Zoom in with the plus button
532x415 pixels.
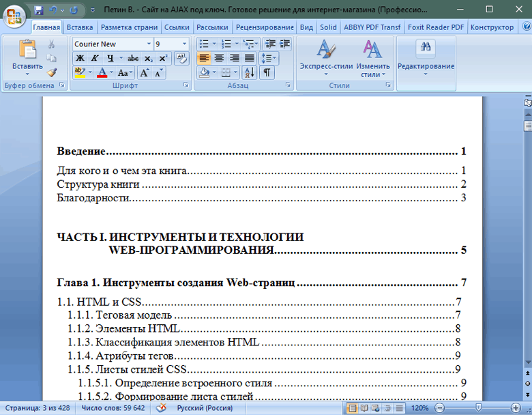pos(516,407)
